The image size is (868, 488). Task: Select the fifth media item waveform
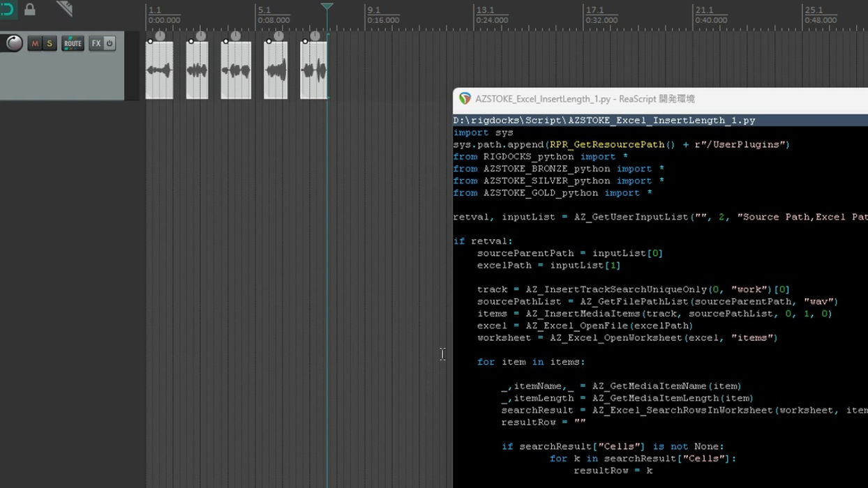(314, 70)
